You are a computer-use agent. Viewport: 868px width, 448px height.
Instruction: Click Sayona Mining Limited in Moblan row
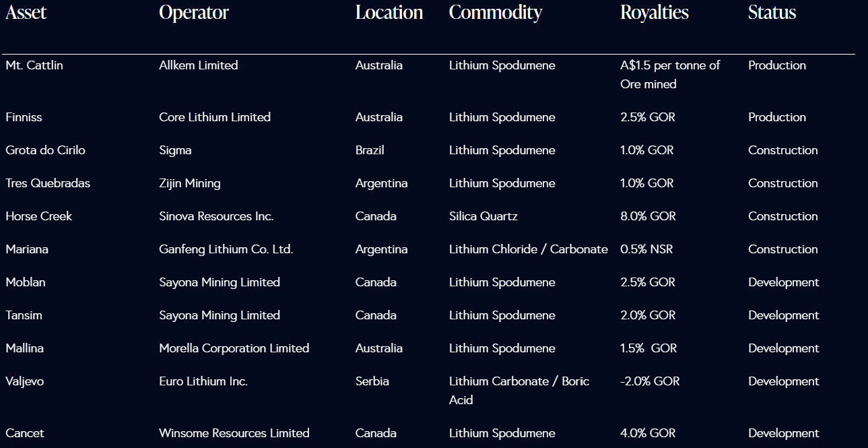tap(220, 282)
